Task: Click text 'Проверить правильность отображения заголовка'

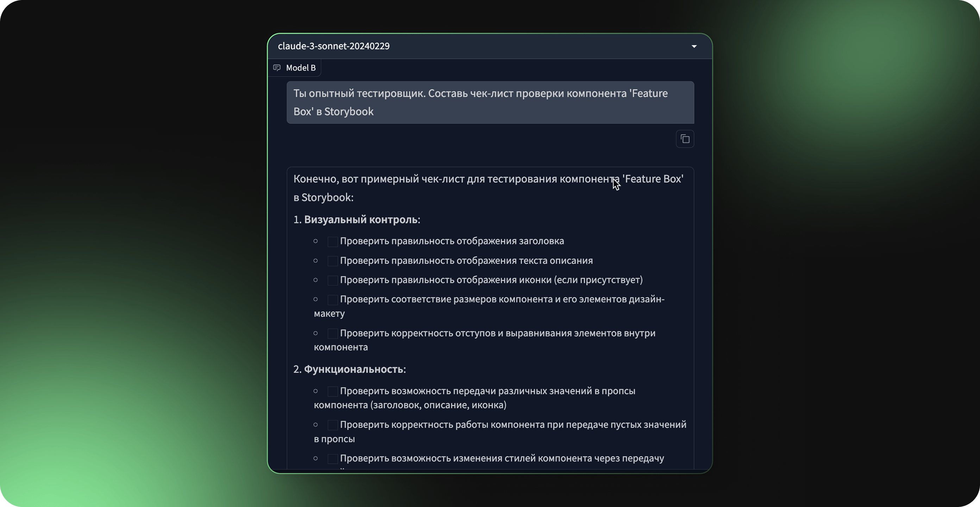Action: point(452,241)
